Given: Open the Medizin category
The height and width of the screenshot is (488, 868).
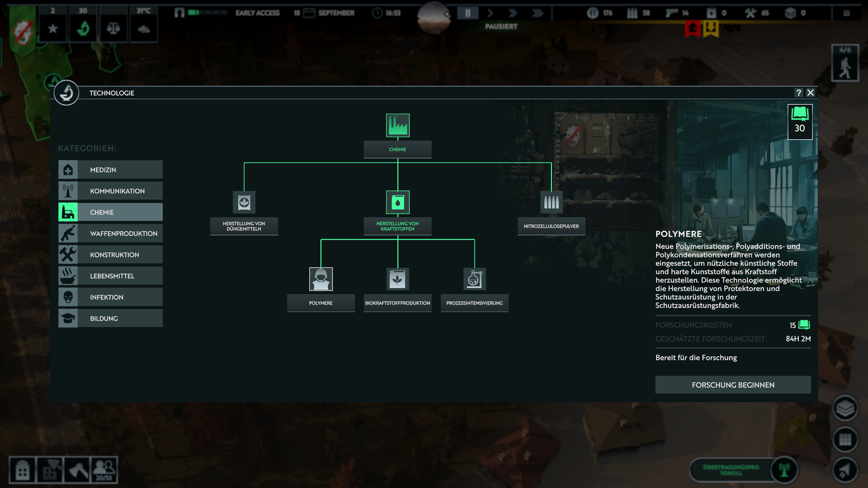Looking at the screenshot, I should coord(110,170).
